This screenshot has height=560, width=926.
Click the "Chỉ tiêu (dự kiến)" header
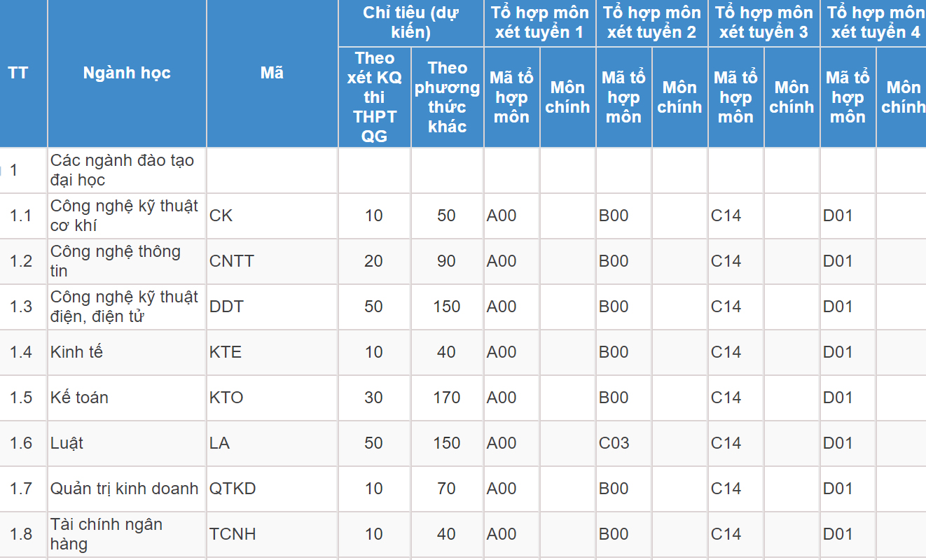coord(410,22)
